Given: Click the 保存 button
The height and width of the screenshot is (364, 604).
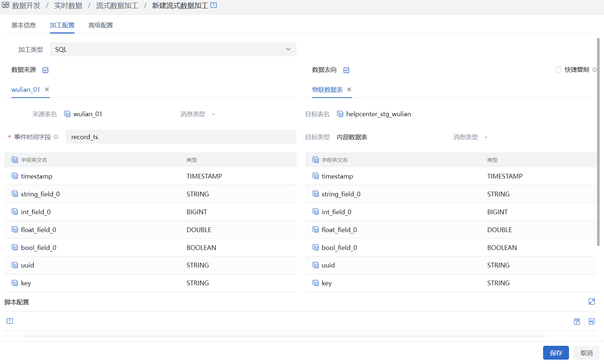Looking at the screenshot, I should click(x=556, y=353).
